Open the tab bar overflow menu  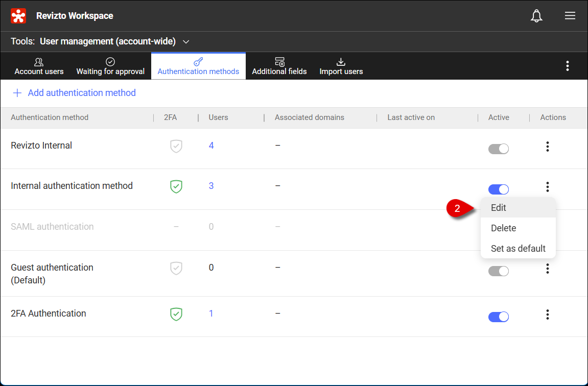click(x=568, y=66)
